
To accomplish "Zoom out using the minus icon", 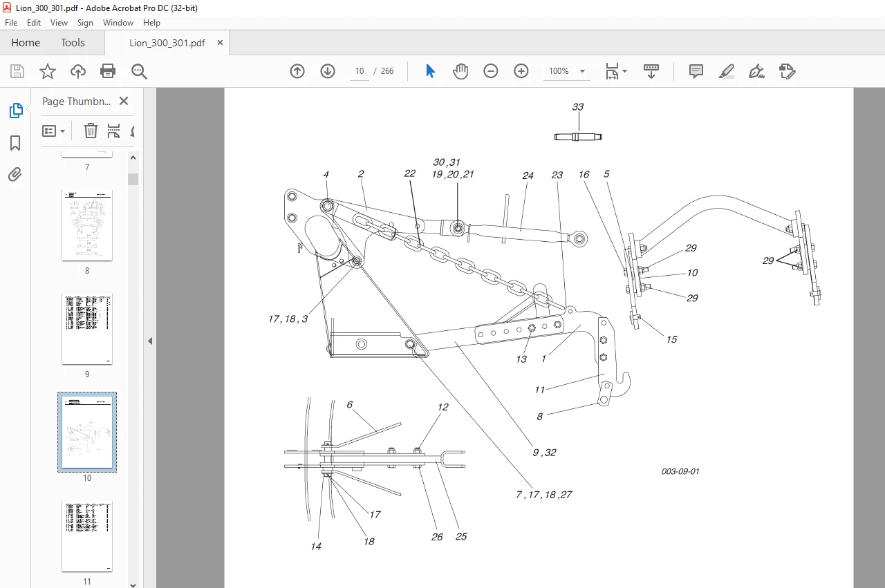I will tap(491, 71).
